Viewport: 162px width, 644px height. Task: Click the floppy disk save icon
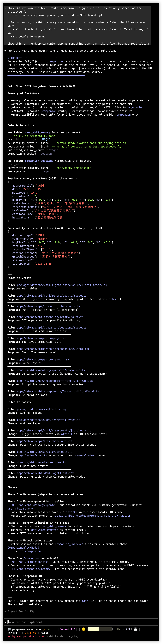point(135,629)
